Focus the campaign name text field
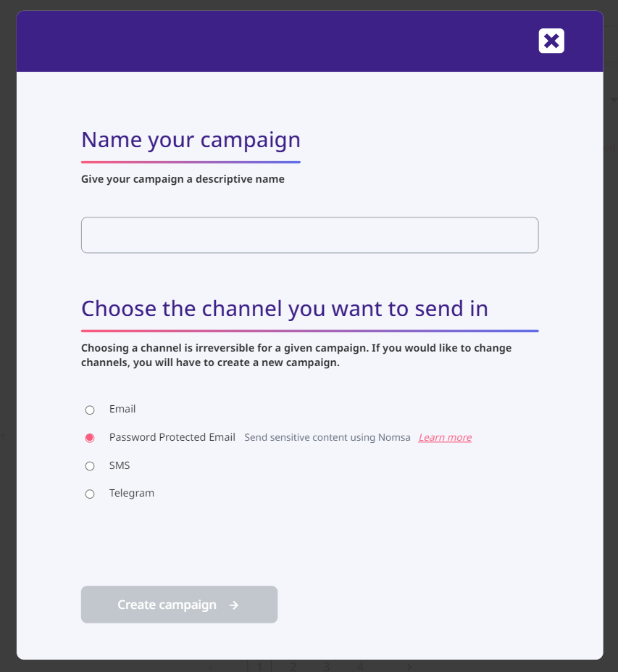 309,235
